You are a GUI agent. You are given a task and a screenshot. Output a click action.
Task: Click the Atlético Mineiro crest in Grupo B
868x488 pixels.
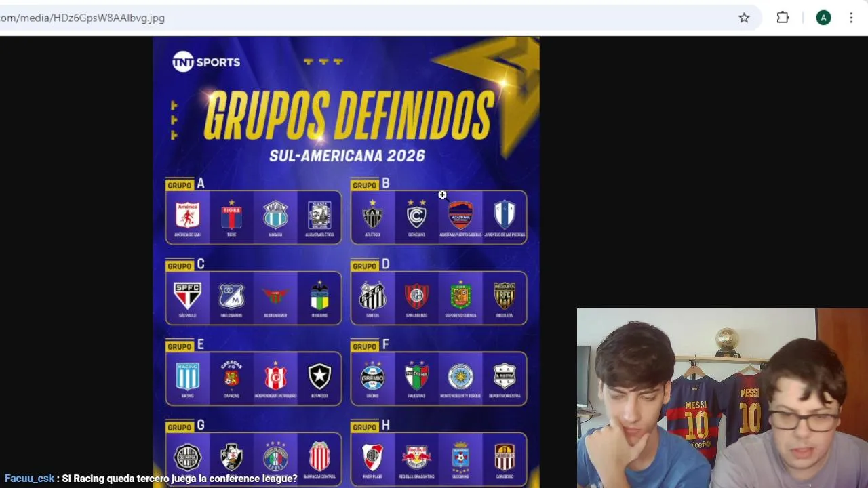point(372,214)
